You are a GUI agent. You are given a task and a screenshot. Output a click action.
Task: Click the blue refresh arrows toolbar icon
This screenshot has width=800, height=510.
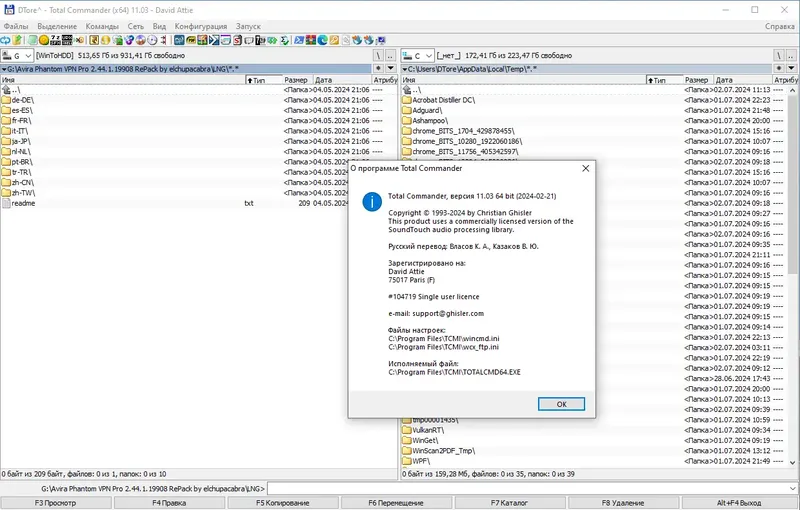(5, 40)
